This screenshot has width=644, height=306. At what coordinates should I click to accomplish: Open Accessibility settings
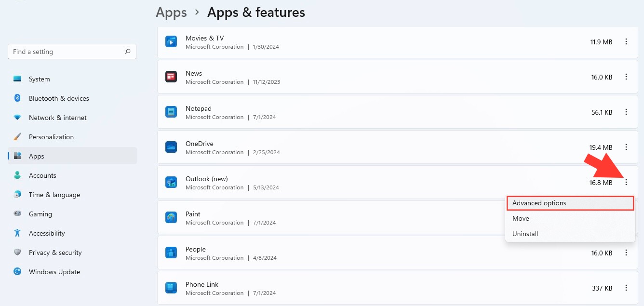pos(72,233)
